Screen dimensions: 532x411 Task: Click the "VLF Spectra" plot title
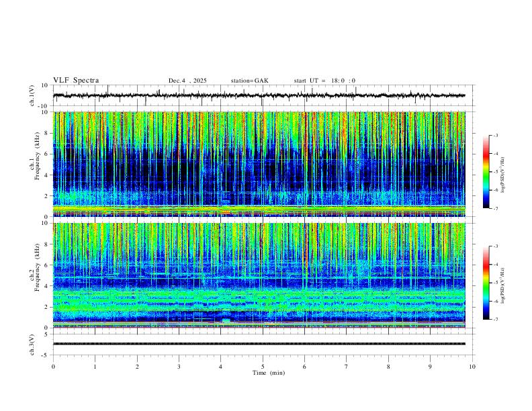click(x=76, y=81)
